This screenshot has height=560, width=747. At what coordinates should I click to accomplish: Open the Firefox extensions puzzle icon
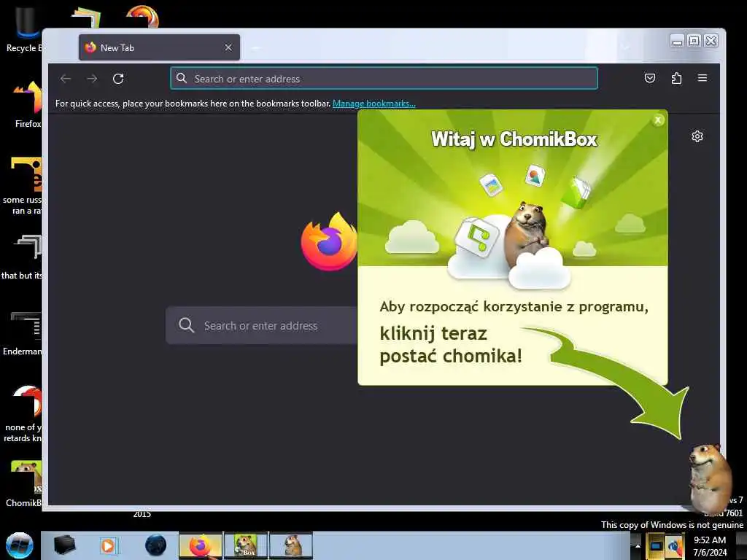(x=676, y=78)
